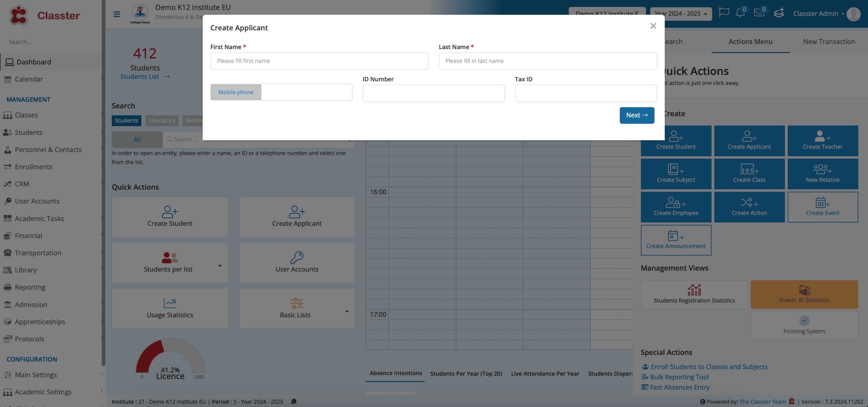Open Pointing System view
The width and height of the screenshot is (868, 407).
[x=804, y=325]
